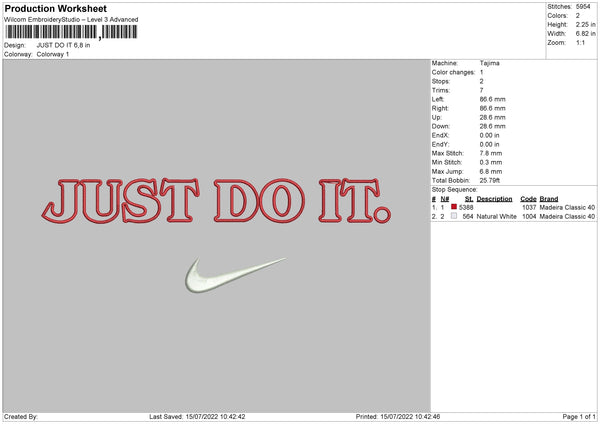This screenshot has width=600, height=424.
Task: Select the design name "JUST DO IT 6,8 in"
Action: coord(64,45)
